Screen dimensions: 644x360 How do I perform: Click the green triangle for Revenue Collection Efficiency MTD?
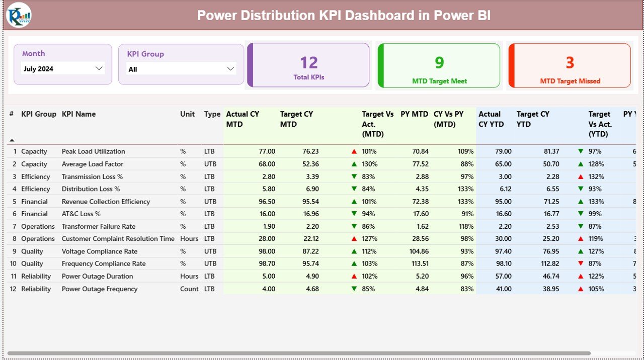pyautogui.click(x=354, y=202)
